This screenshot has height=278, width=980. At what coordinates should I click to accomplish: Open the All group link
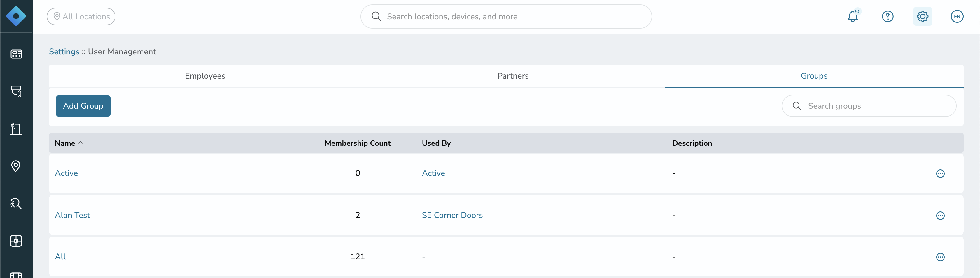pos(60,257)
